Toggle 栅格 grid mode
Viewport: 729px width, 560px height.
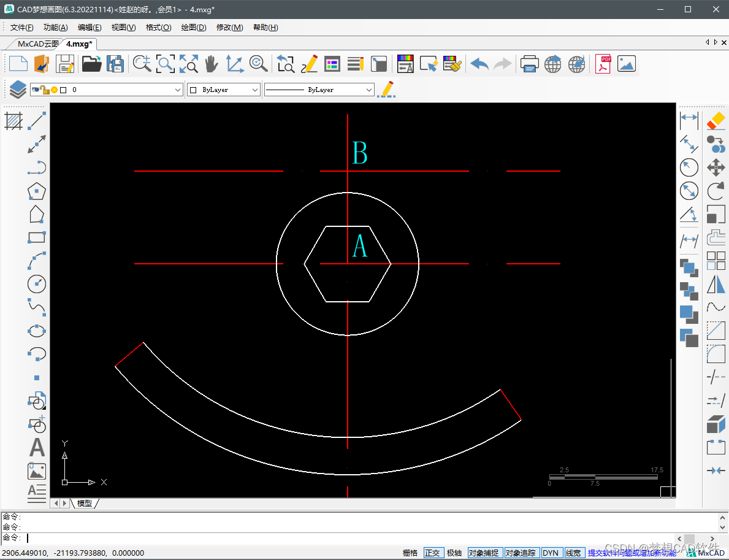(x=410, y=553)
